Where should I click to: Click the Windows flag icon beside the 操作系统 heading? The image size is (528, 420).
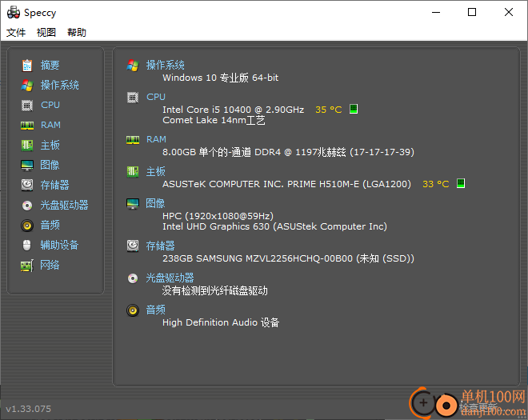point(133,66)
